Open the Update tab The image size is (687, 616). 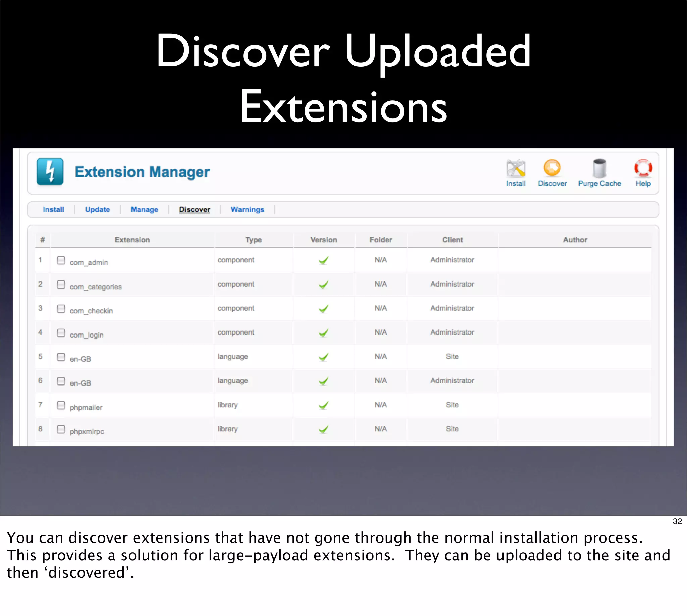coord(98,209)
